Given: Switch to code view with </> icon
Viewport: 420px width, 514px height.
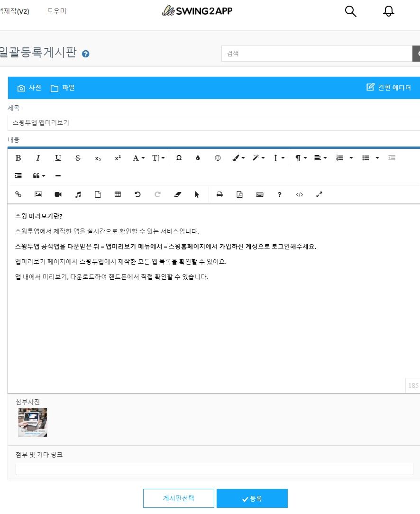Looking at the screenshot, I should pos(299,194).
